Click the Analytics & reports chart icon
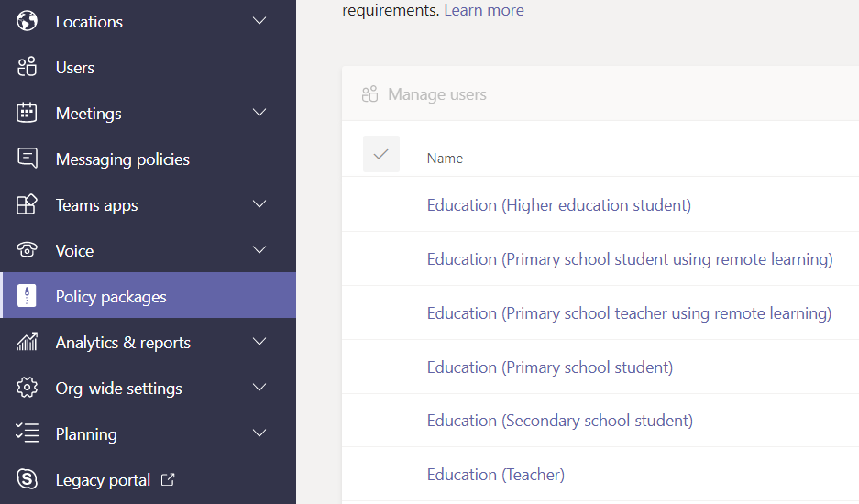 point(28,342)
